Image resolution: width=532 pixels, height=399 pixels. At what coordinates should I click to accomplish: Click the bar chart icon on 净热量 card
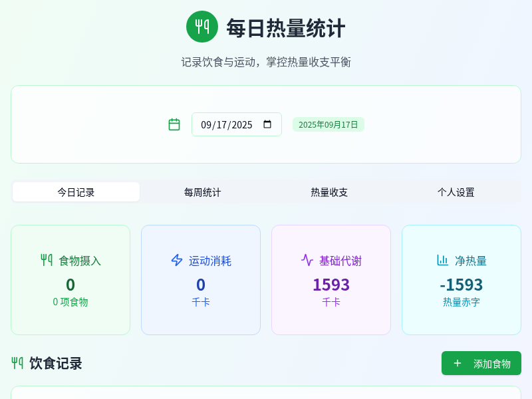coord(442,260)
